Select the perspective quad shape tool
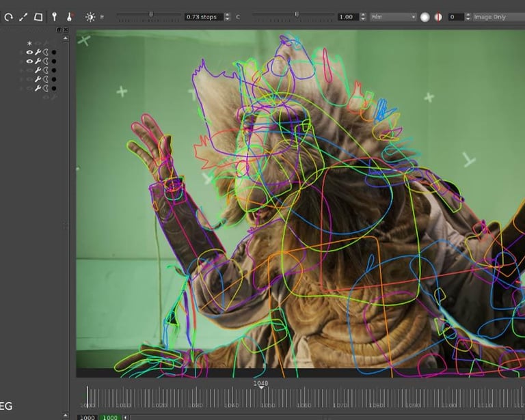 [38, 17]
